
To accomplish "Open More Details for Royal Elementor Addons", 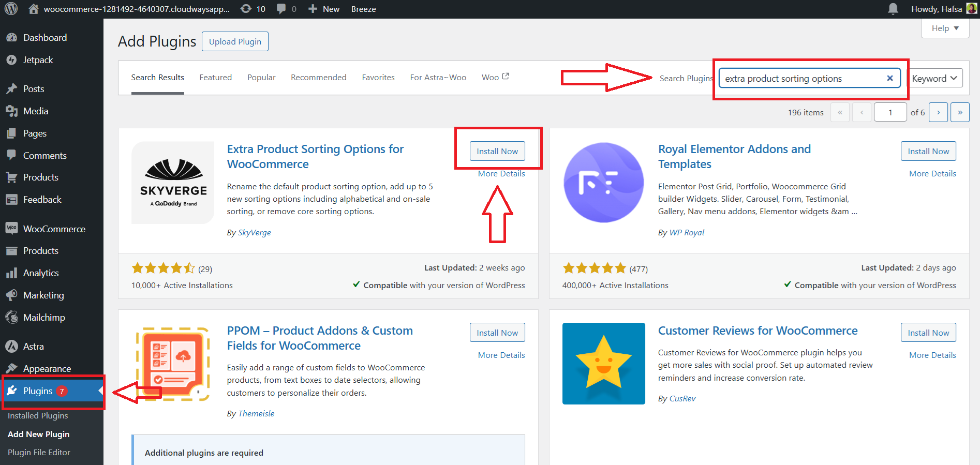I will (932, 174).
